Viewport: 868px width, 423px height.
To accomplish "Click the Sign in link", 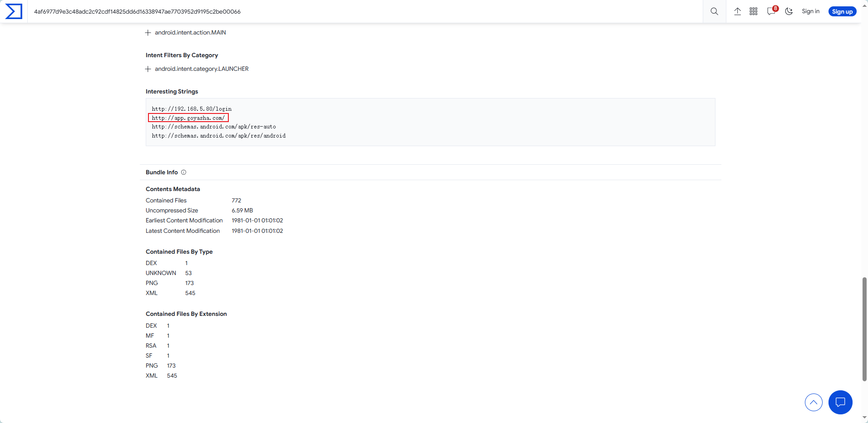I will pos(810,11).
